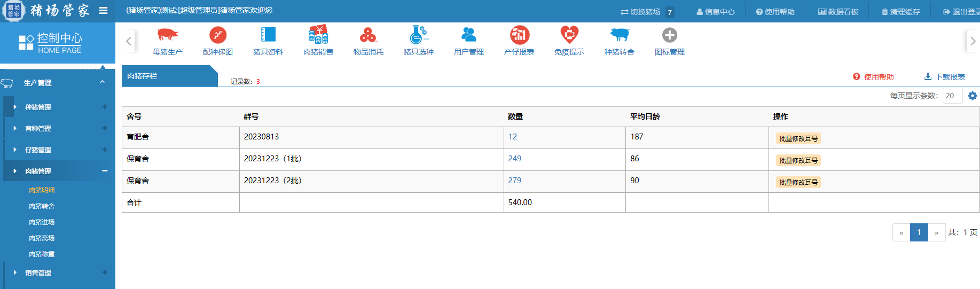The image size is (980, 289).
Task: Open the 肉猪销售 shortcut icon
Action: coord(318,35)
